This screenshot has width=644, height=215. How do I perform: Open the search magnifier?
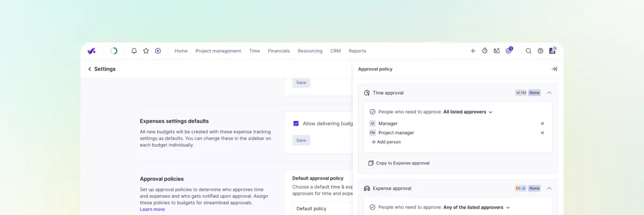(529, 51)
